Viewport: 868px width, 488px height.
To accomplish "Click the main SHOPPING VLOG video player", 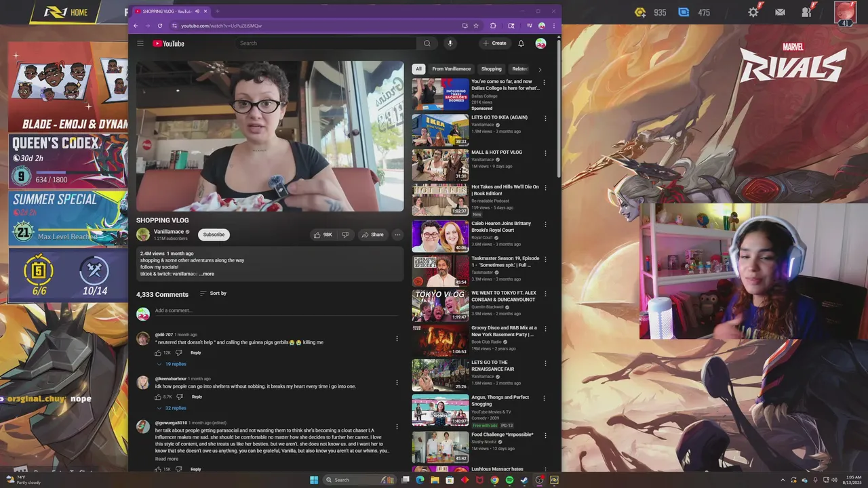I will point(270,136).
